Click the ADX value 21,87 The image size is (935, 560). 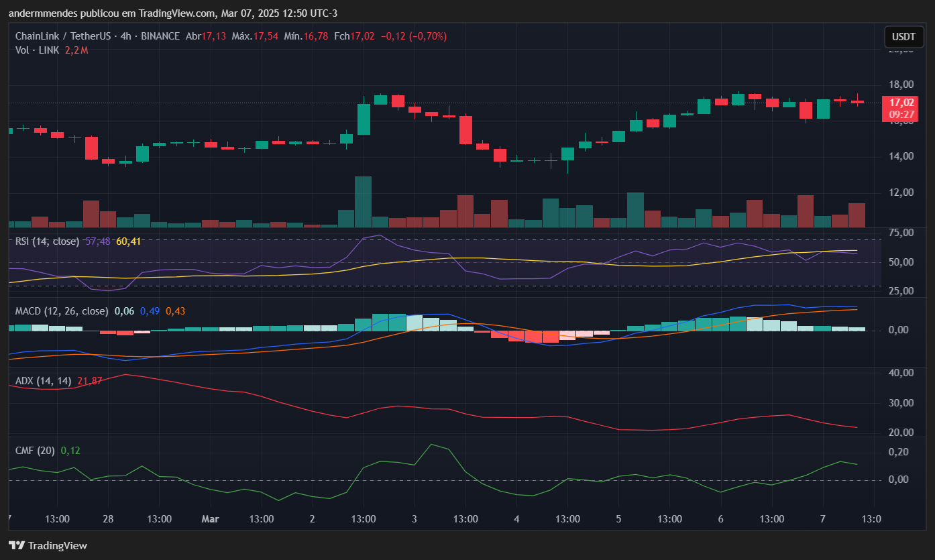(x=90, y=381)
